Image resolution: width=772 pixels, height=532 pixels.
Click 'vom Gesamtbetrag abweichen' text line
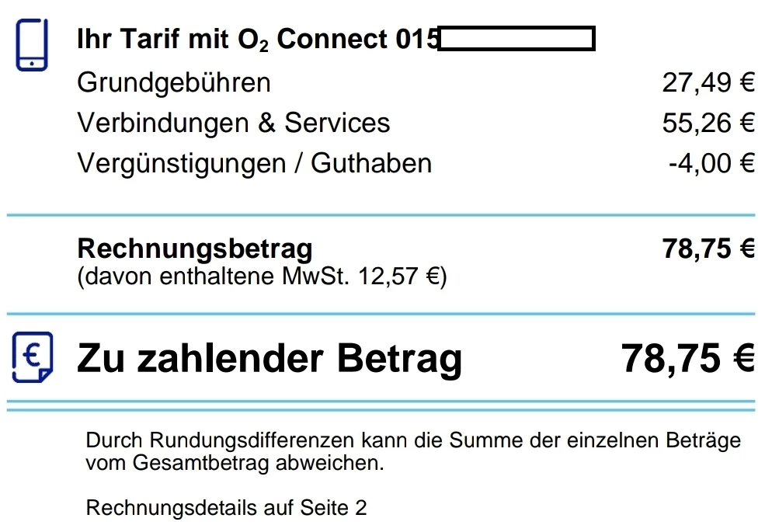[235, 463]
